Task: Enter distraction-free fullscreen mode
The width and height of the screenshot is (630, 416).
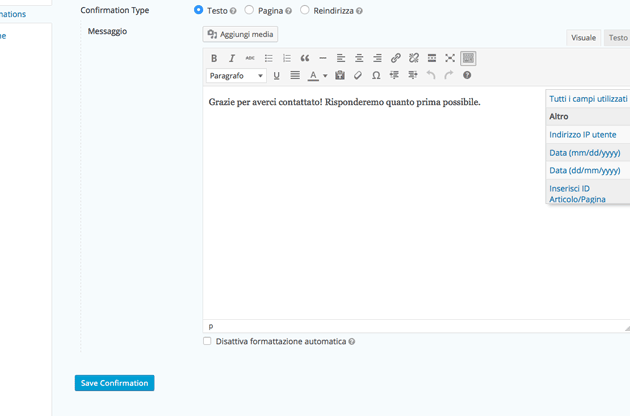Action: [450, 58]
